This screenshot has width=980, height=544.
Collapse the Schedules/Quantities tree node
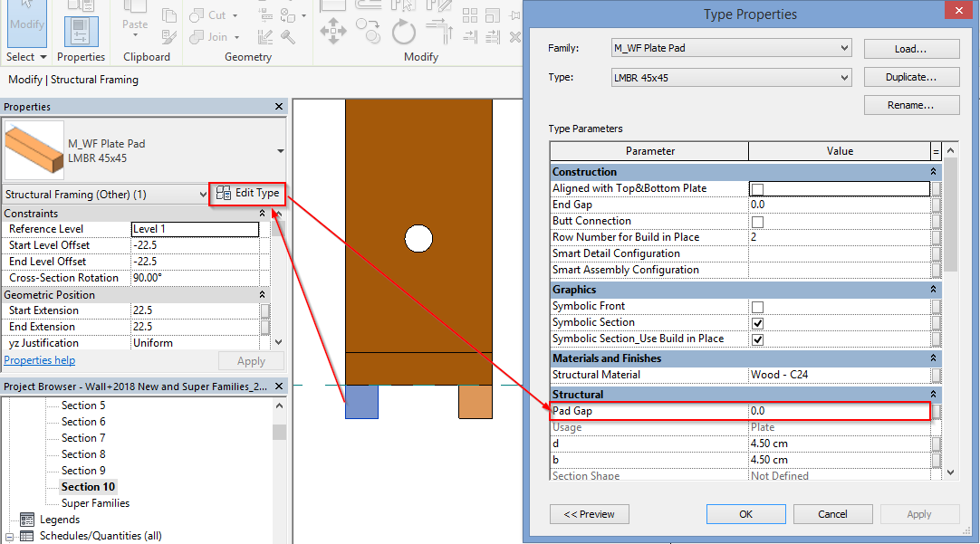[11, 536]
